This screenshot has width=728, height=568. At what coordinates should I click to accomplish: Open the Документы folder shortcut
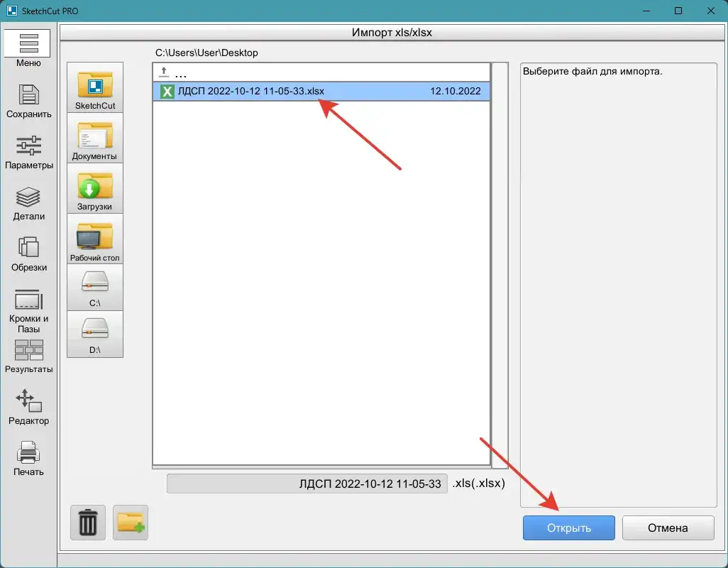pos(95,138)
